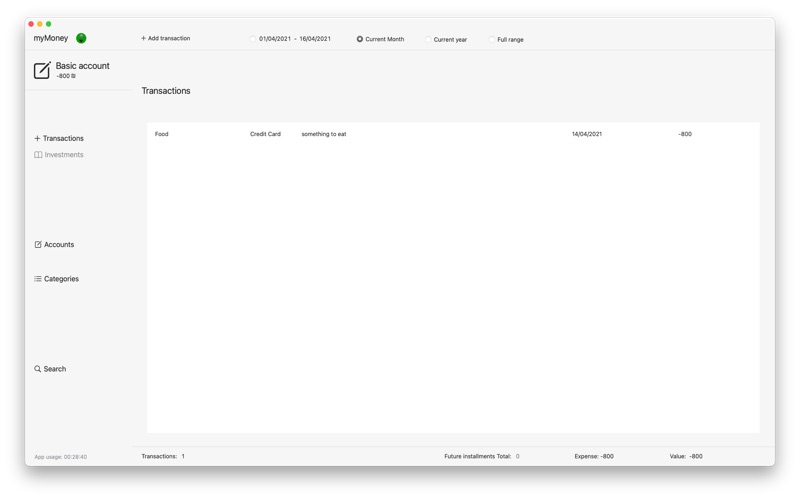
Task: Click the Value: -800 footer total
Action: click(686, 456)
